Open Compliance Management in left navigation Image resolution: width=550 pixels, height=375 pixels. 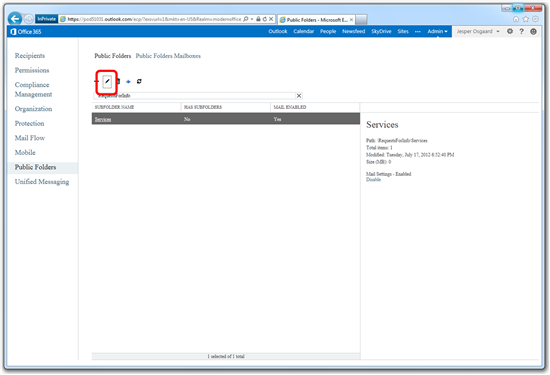(x=33, y=89)
